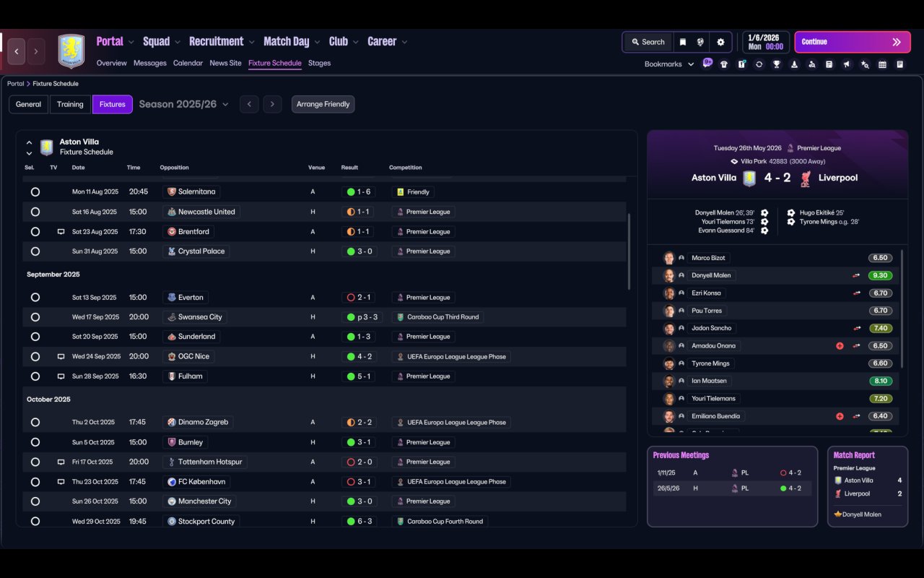This screenshot has width=924, height=578.
Task: Go forward using the right navigation arrow
Action: click(36, 51)
